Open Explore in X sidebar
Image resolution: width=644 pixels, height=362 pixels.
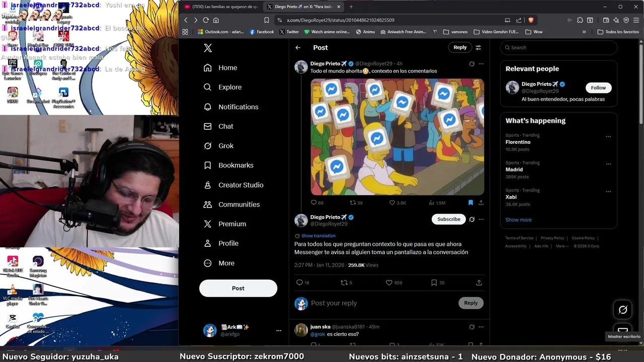(222, 87)
